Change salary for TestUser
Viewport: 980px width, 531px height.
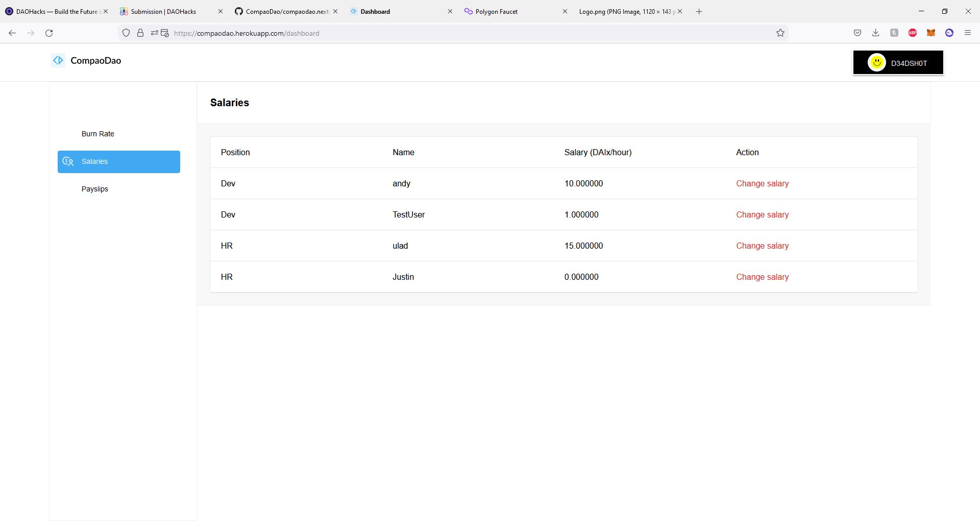762,214
